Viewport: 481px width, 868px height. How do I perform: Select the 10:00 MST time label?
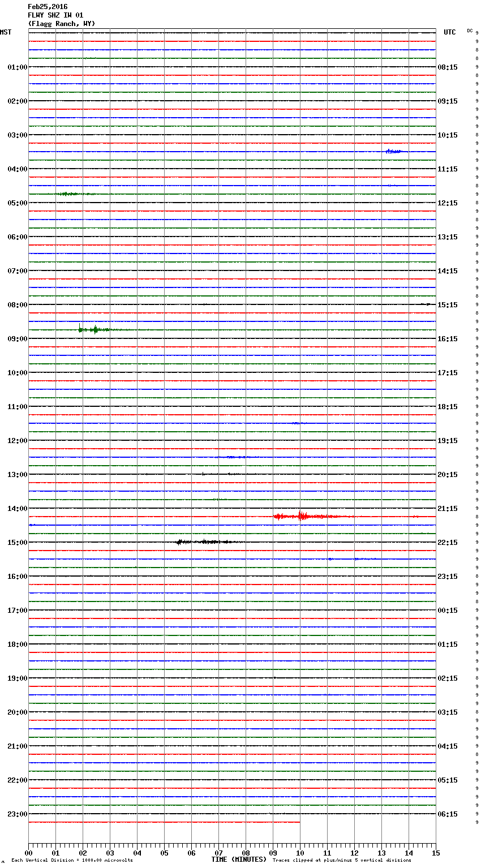point(18,373)
